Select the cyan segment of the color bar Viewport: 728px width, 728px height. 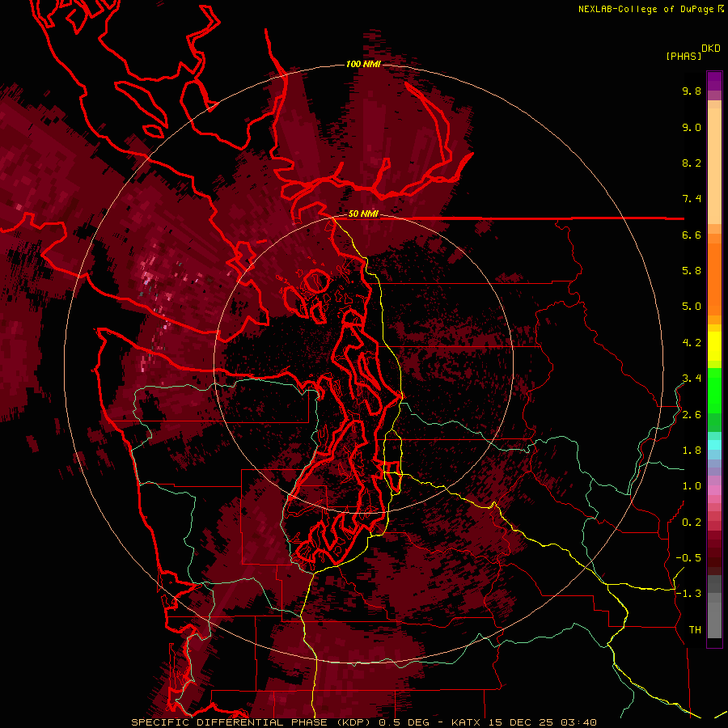714,445
